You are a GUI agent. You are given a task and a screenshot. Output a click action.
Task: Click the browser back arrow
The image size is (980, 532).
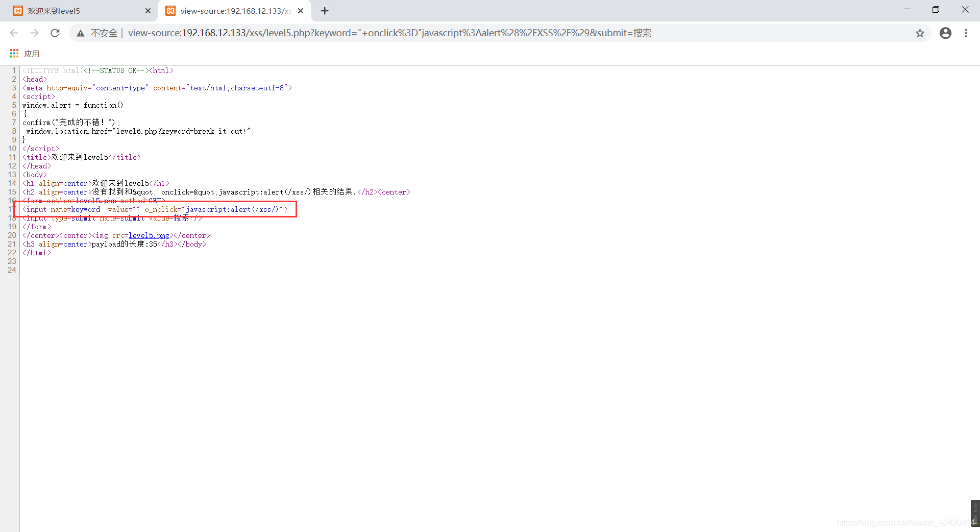(x=14, y=33)
